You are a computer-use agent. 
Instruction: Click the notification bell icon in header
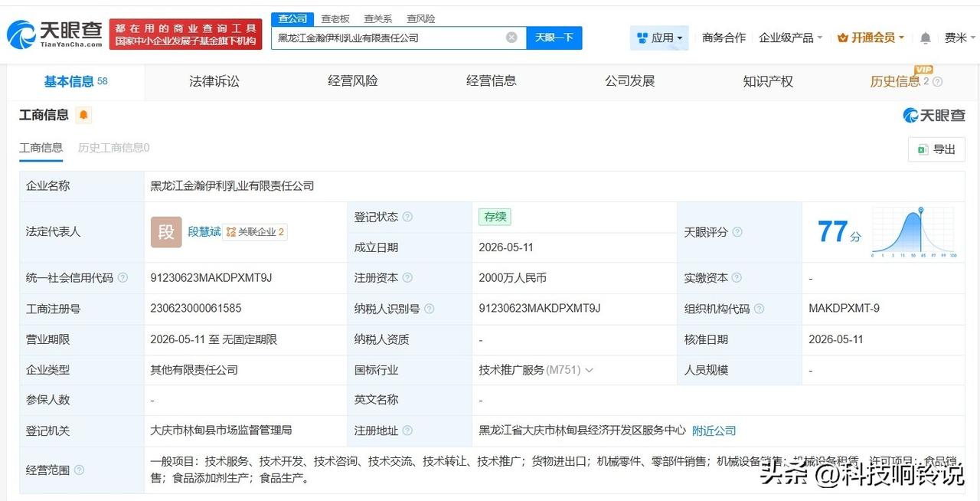[926, 38]
